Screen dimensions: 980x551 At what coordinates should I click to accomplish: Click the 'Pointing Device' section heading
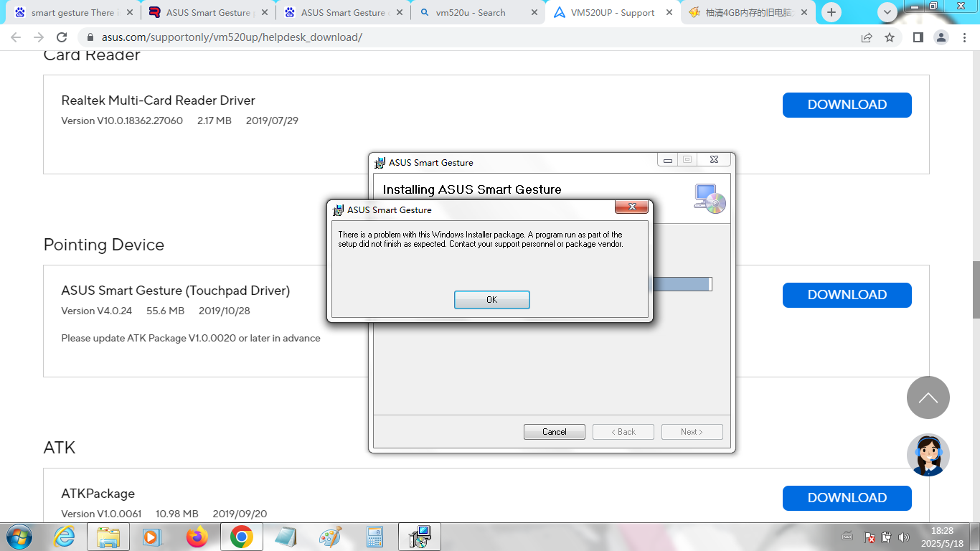(x=104, y=245)
